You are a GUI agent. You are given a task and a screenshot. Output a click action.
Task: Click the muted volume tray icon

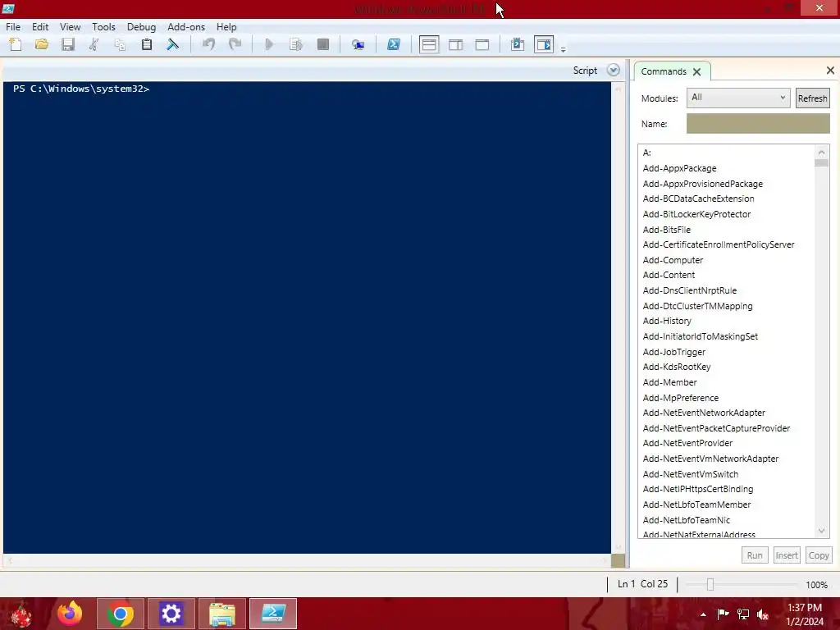pyautogui.click(x=762, y=614)
